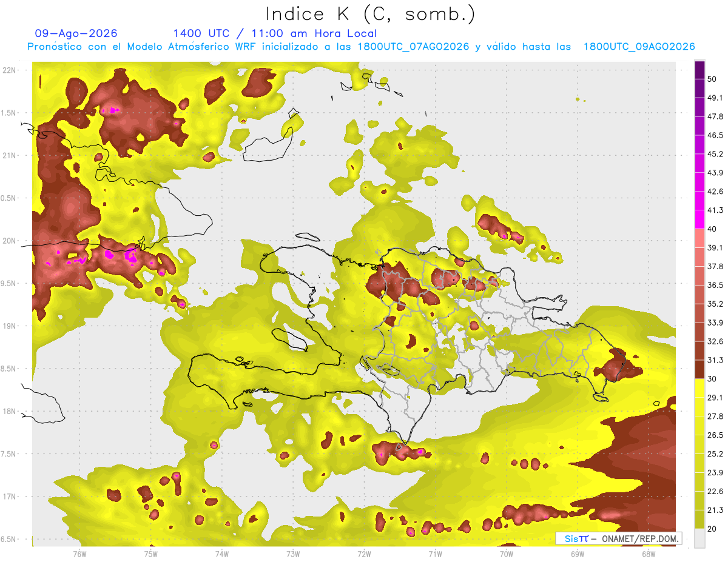
Task: Click the longitude axis label "75W"
Action: [150, 554]
